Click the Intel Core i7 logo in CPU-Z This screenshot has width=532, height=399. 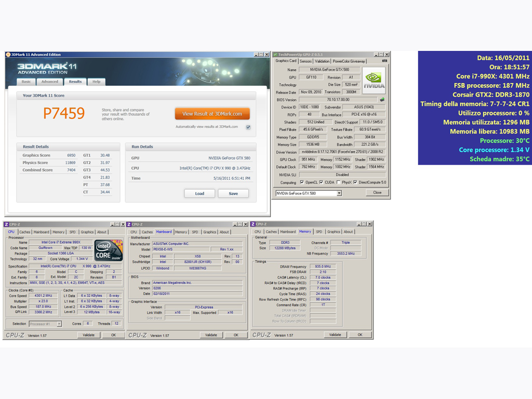[x=109, y=250]
